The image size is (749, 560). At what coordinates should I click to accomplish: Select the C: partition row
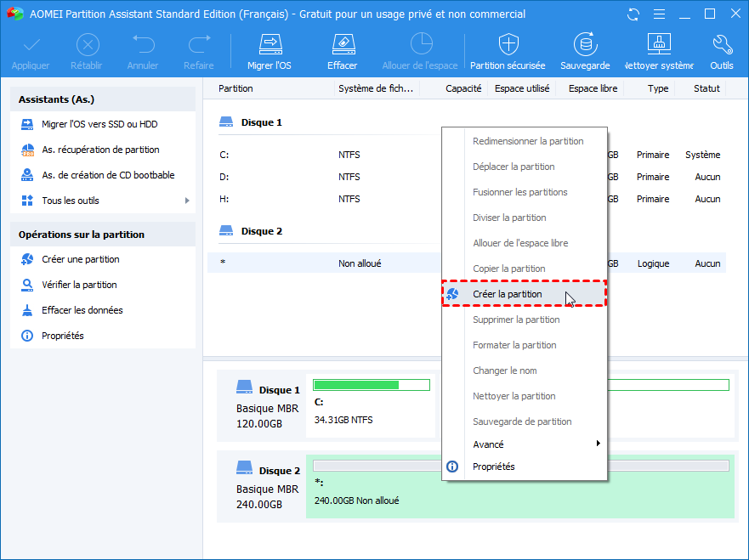[467, 155]
